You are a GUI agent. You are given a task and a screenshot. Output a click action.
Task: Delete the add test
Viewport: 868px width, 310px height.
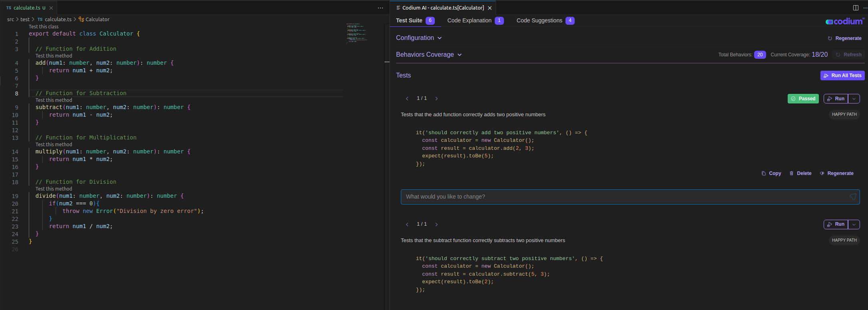(x=800, y=173)
